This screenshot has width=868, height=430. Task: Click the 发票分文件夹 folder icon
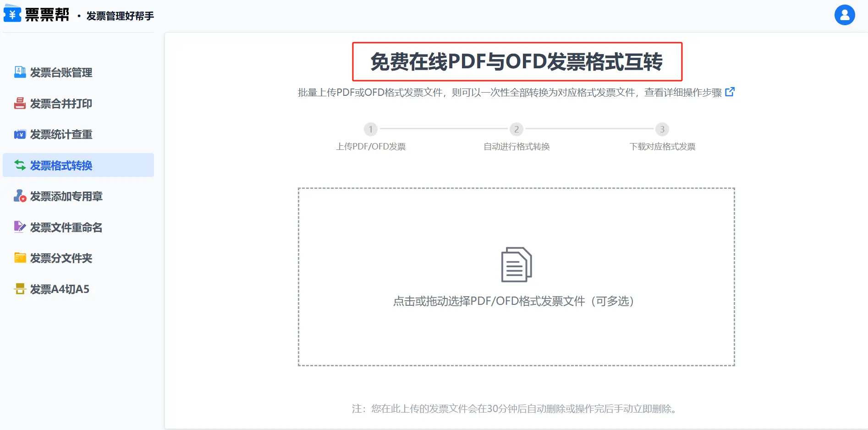point(20,258)
